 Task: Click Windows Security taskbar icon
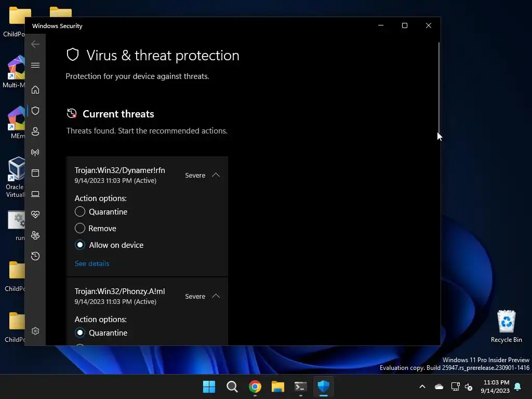(324, 387)
